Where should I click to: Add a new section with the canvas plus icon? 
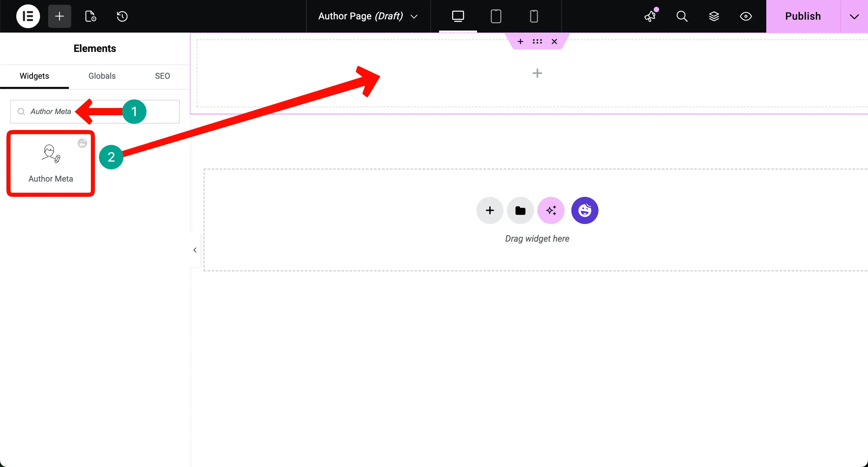537,73
